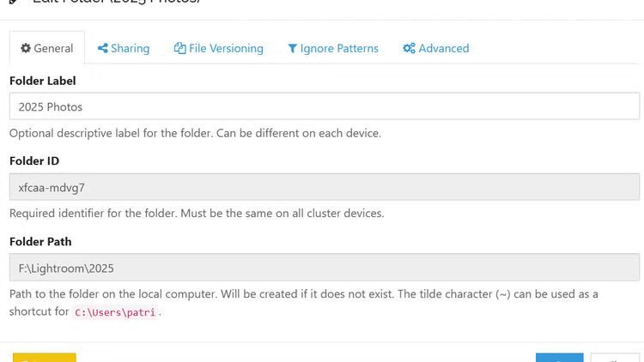Open the Sharing tab
This screenshot has width=644, height=362.
click(124, 49)
